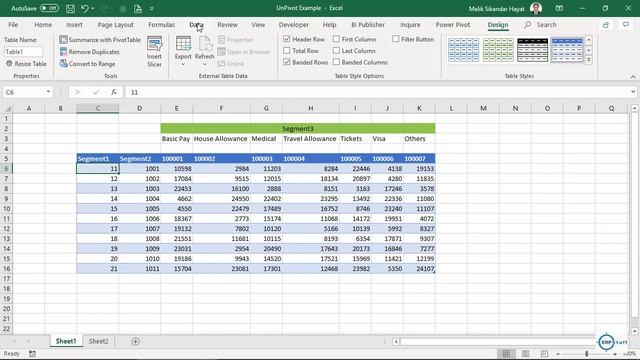
Task: Uncheck the Banded Rows checkbox
Action: click(x=287, y=62)
